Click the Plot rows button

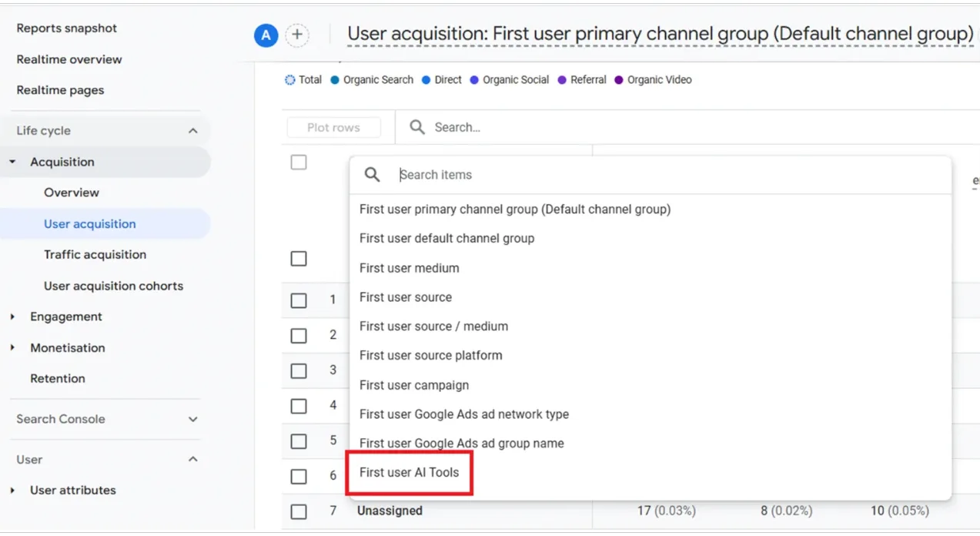334,127
